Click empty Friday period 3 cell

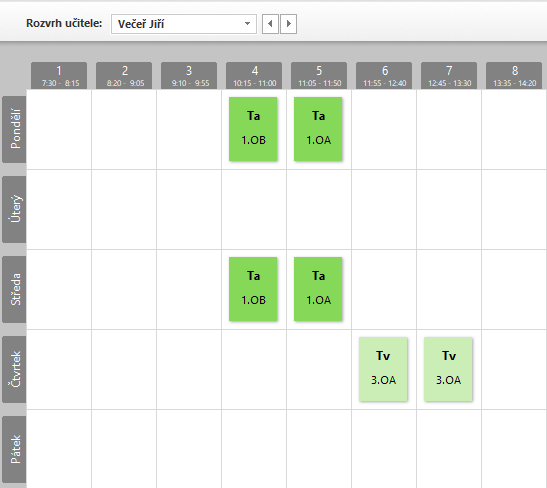point(189,449)
